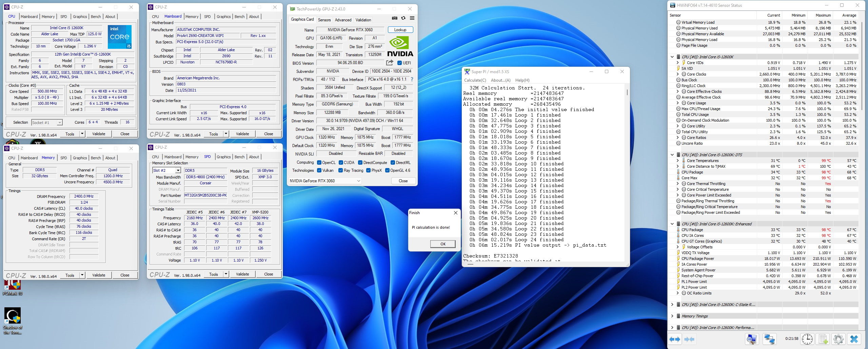Open the Slot #2 memory slot dropdown

[x=178, y=170]
